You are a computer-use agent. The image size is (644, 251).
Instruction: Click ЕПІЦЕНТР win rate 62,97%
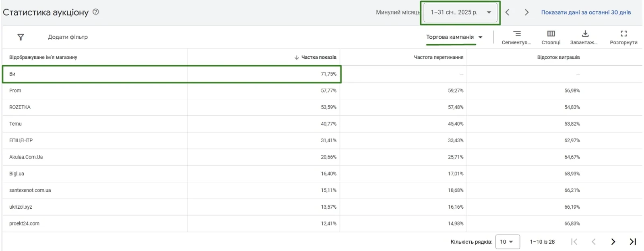point(572,141)
